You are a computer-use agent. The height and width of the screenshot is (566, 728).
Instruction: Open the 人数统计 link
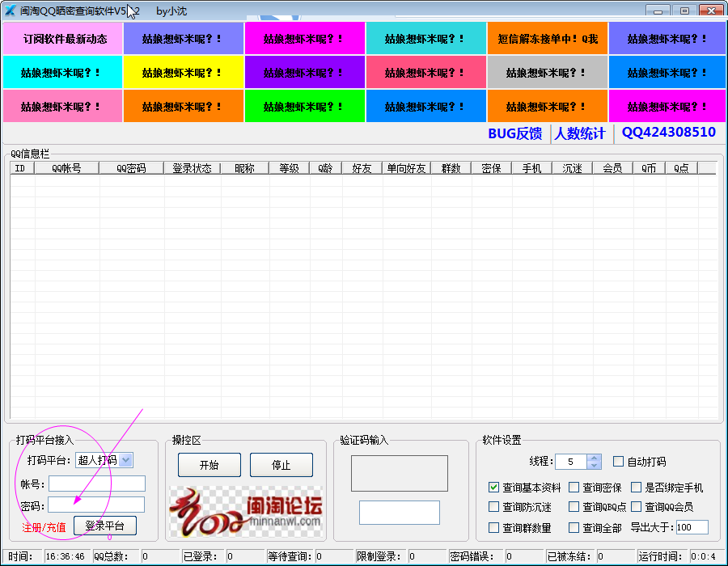click(x=580, y=133)
